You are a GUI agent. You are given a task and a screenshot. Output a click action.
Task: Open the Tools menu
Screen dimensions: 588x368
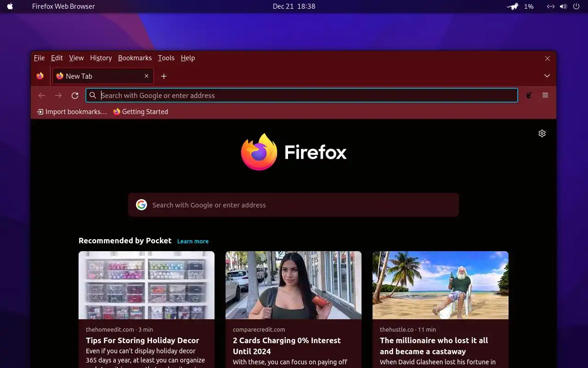click(166, 58)
